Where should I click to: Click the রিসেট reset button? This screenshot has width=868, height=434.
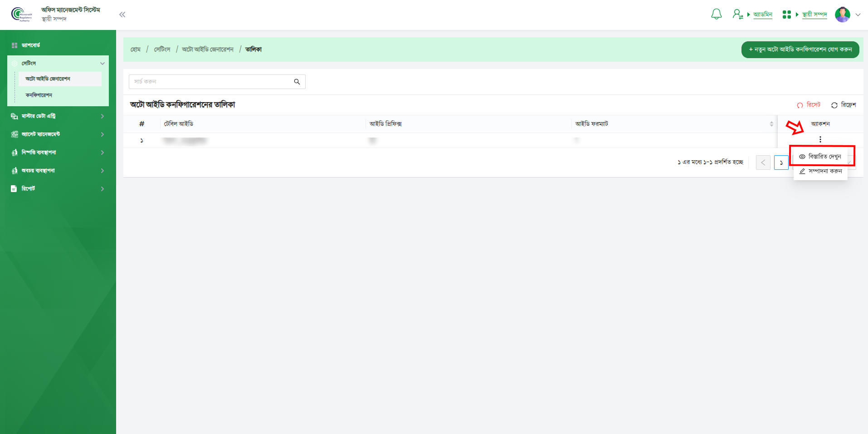(809, 105)
